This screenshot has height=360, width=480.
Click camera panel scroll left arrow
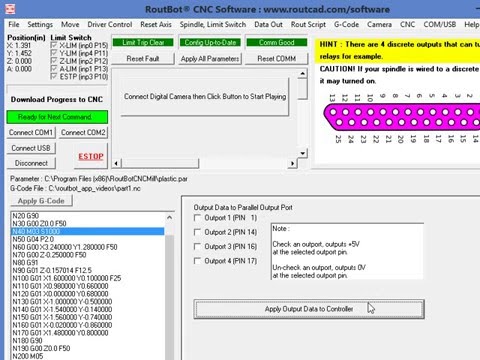pos(116,163)
